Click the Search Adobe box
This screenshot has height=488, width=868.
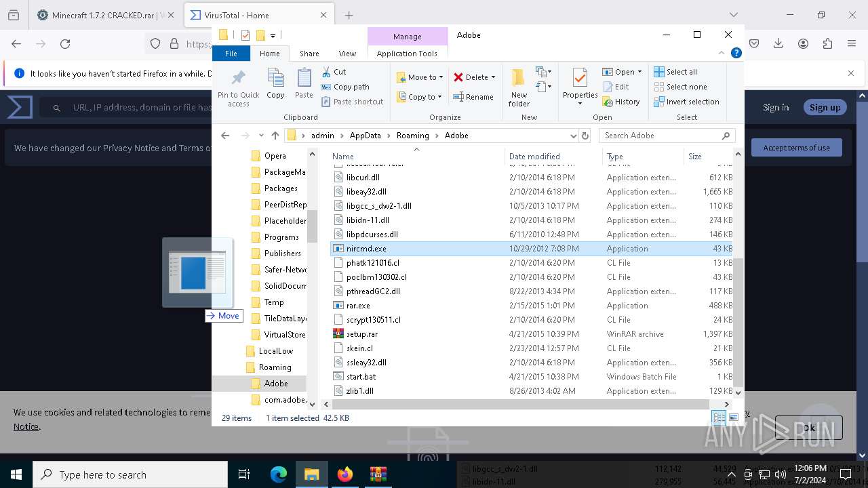click(667, 136)
